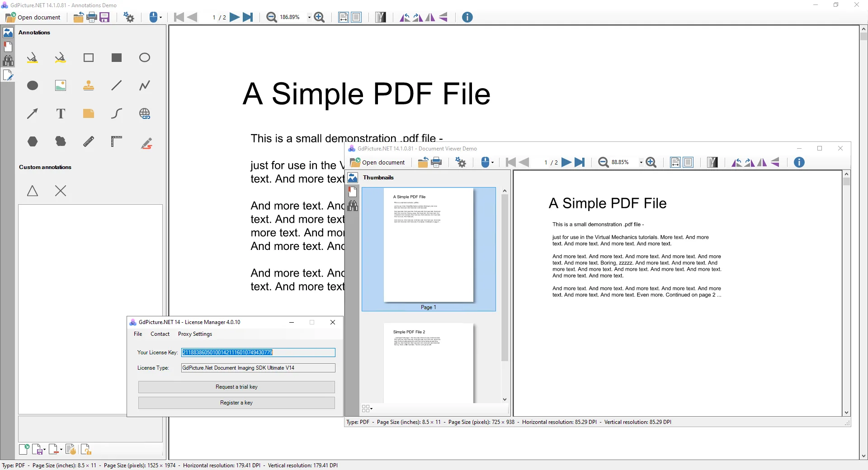Image resolution: width=868 pixels, height=470 pixels.
Task: Click the Register a key button
Action: 236,403
